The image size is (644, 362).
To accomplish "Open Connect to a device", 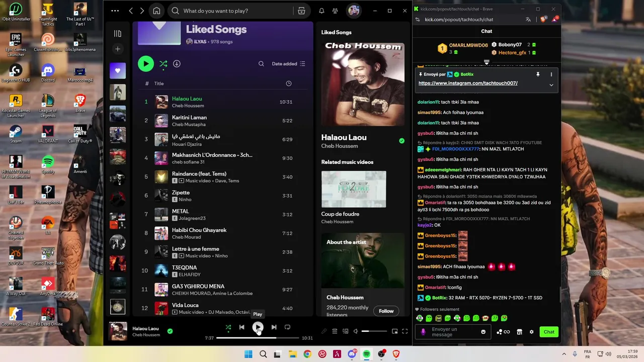I will click(x=345, y=331).
